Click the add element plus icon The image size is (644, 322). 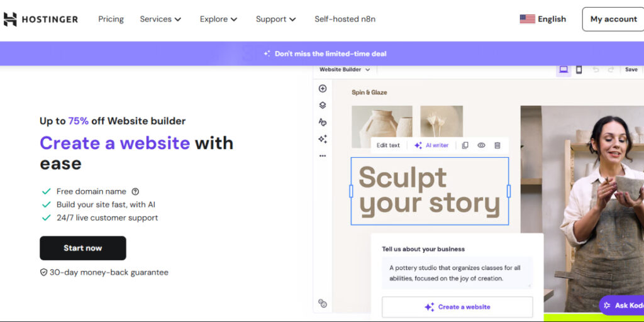[x=323, y=89]
